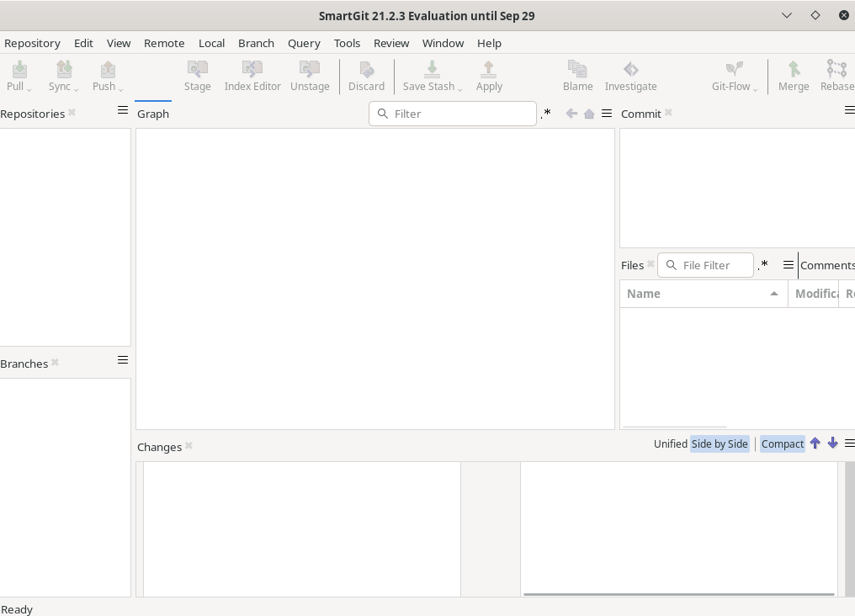Open the Help menu
Screen dimensions: 855x616
click(x=489, y=43)
